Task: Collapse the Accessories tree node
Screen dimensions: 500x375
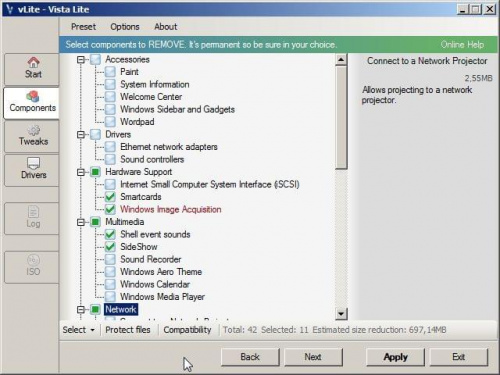Action: tap(81, 60)
